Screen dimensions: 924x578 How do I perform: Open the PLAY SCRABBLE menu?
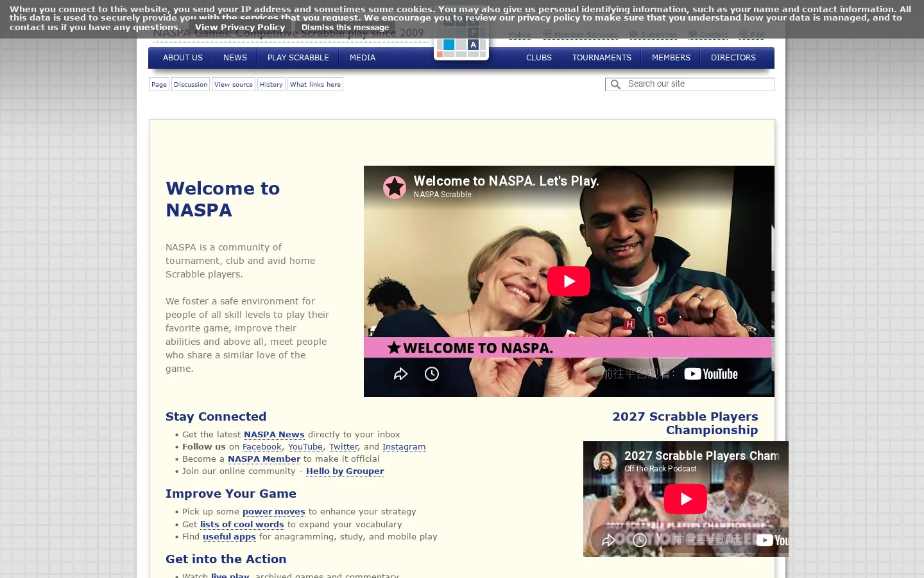coord(298,58)
